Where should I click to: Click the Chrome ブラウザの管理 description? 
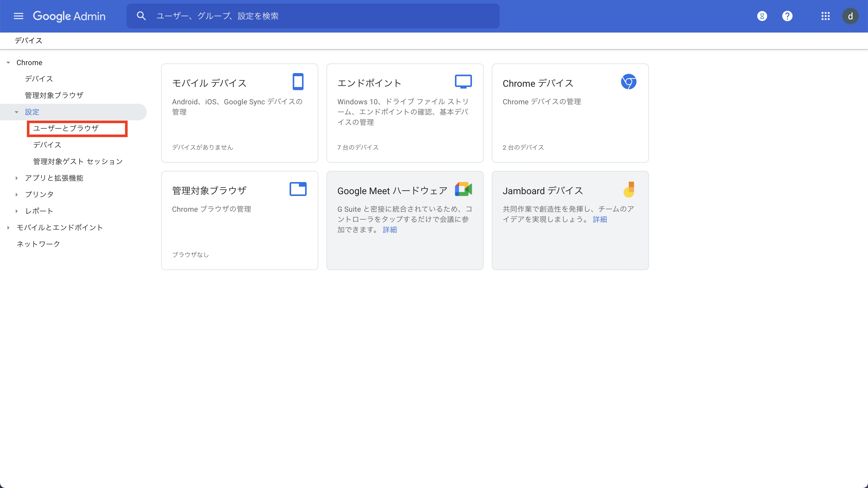(x=212, y=209)
